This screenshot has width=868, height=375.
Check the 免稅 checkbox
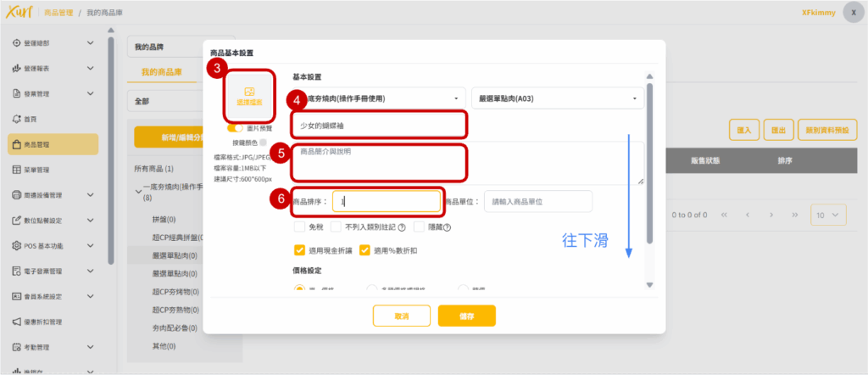point(299,227)
